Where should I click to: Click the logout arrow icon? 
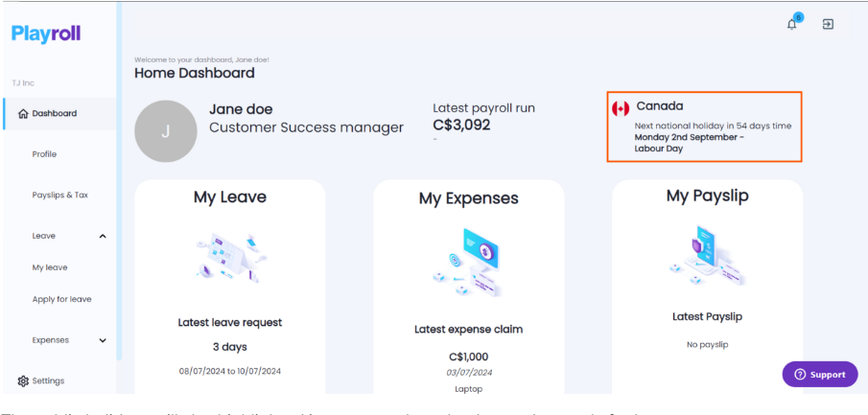click(x=828, y=24)
